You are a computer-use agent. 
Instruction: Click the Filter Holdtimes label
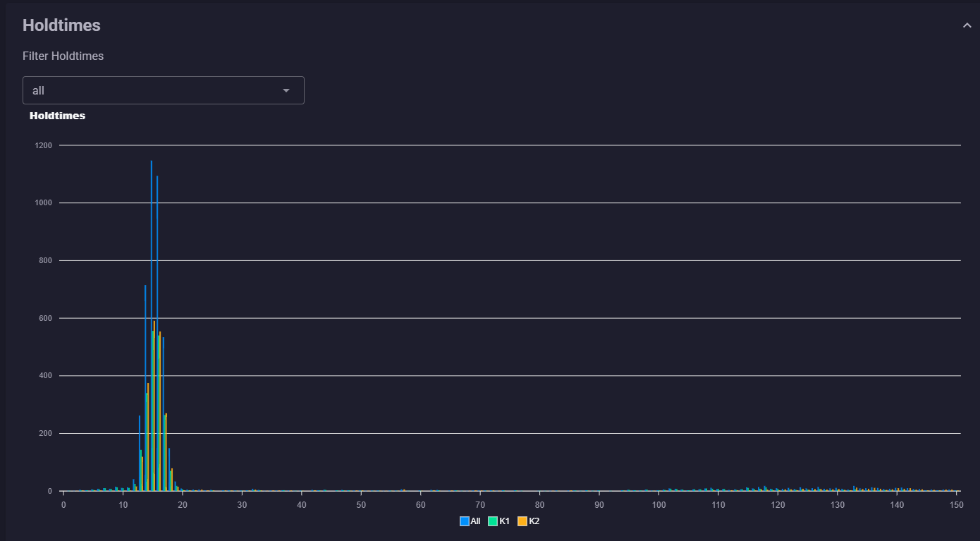tap(63, 56)
